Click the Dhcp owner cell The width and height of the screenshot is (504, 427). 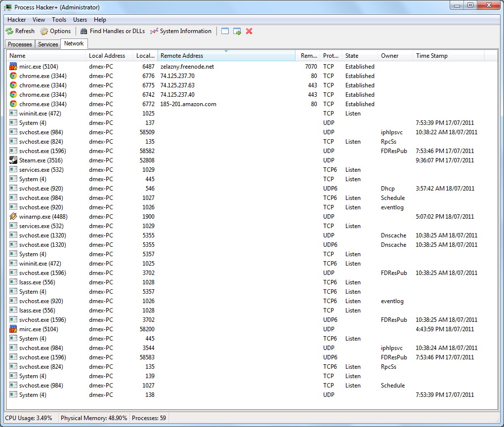pyautogui.click(x=388, y=189)
